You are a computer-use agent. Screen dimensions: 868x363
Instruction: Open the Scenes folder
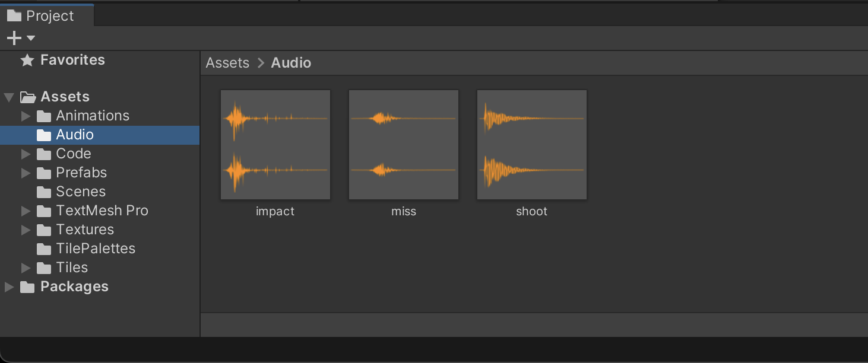(80, 192)
